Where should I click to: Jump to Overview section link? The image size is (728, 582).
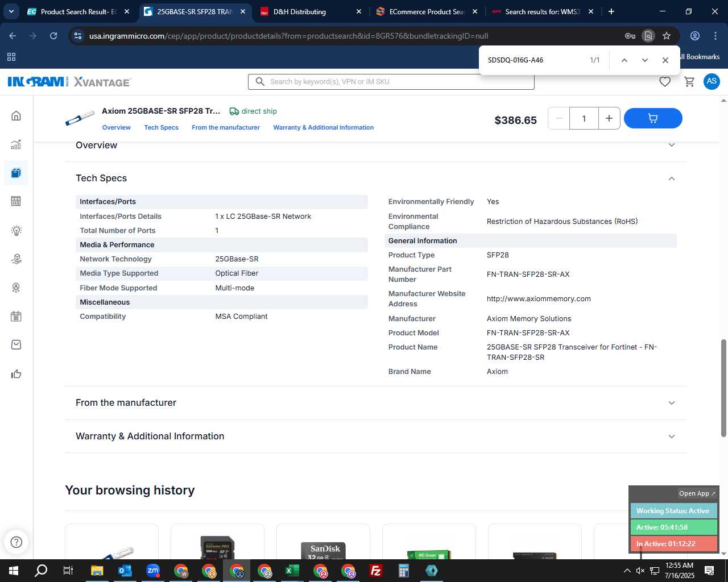tap(117, 127)
